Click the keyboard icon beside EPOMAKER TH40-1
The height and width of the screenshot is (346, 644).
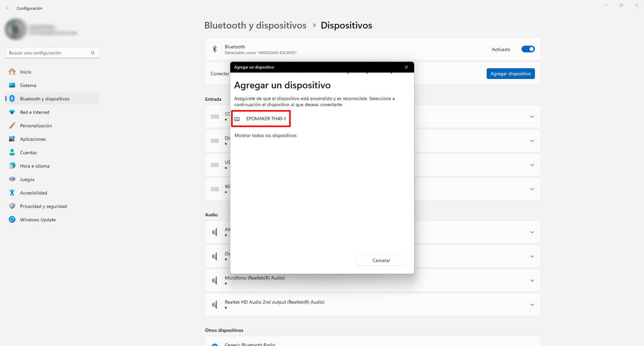[237, 119]
